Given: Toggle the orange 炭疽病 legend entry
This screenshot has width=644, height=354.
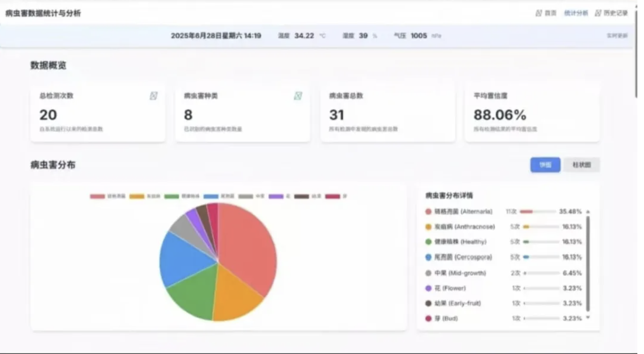Looking at the screenshot, I should [145, 196].
